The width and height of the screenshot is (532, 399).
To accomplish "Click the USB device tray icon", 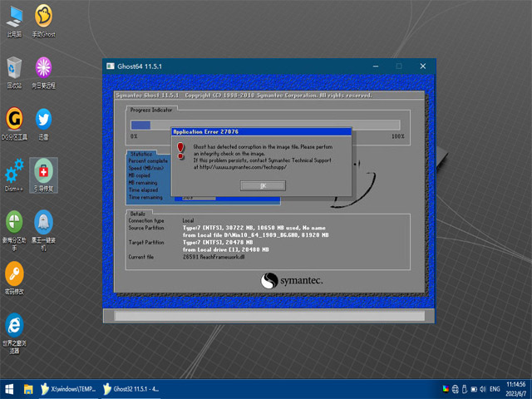I will [x=465, y=389].
